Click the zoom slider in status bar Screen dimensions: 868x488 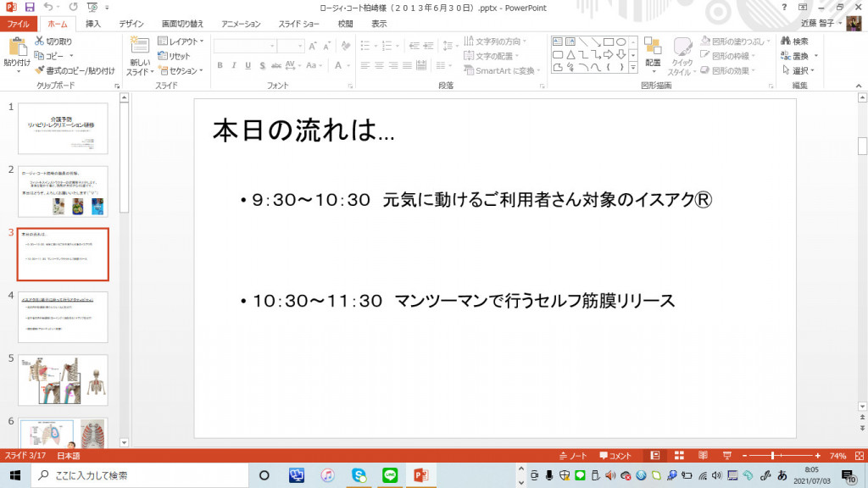tap(773, 455)
